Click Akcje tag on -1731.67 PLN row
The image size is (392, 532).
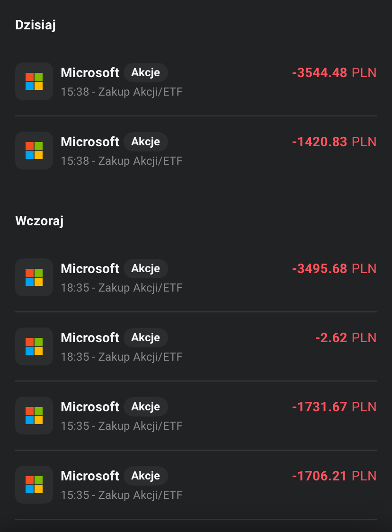click(145, 407)
